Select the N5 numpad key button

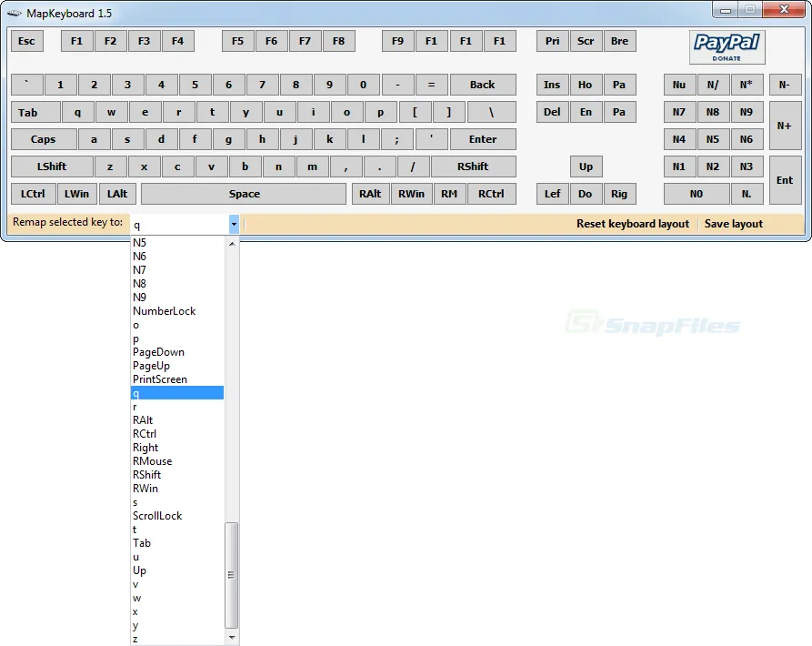coord(713,139)
